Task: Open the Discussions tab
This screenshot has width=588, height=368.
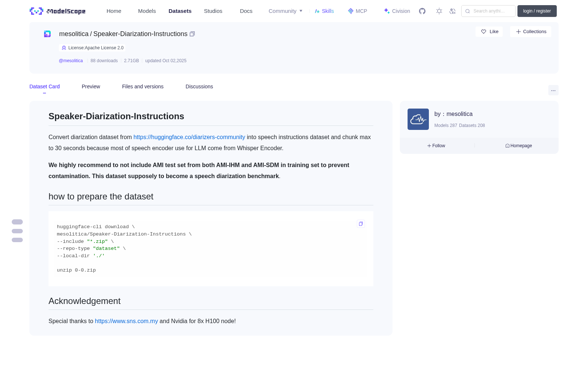Action: (x=199, y=86)
